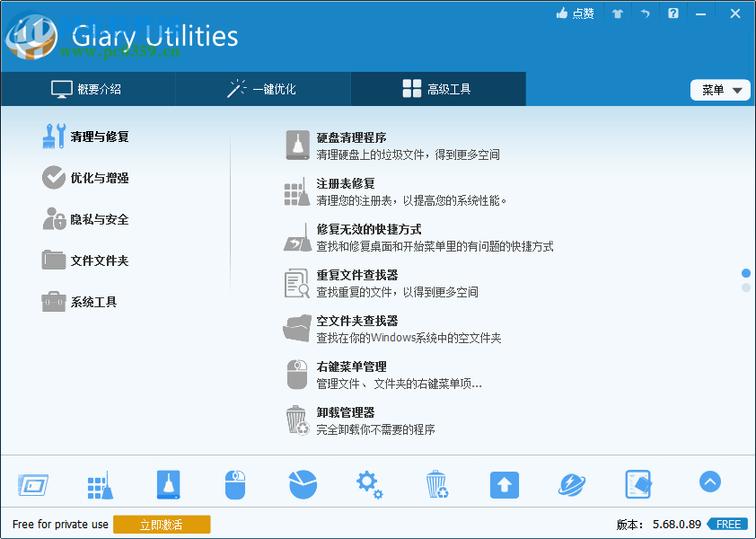Click the 点赞 like button in the titlebar
This screenshot has width=756, height=539.
tap(575, 13)
